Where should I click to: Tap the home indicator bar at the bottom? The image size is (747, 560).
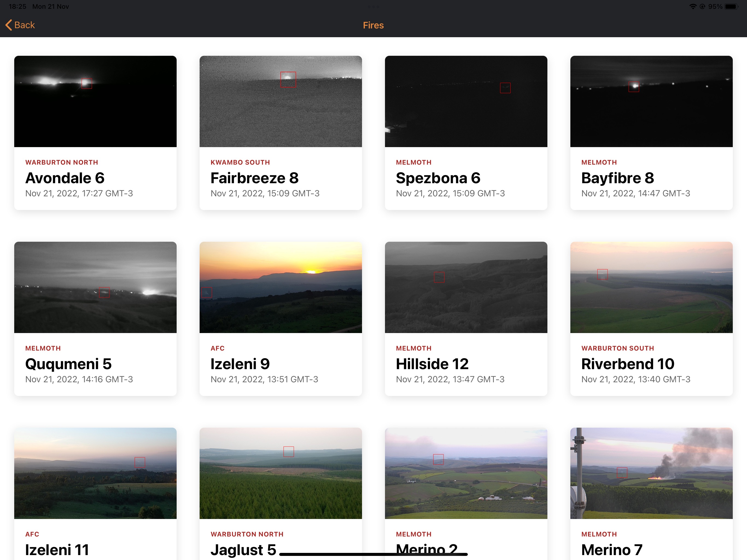click(373, 554)
